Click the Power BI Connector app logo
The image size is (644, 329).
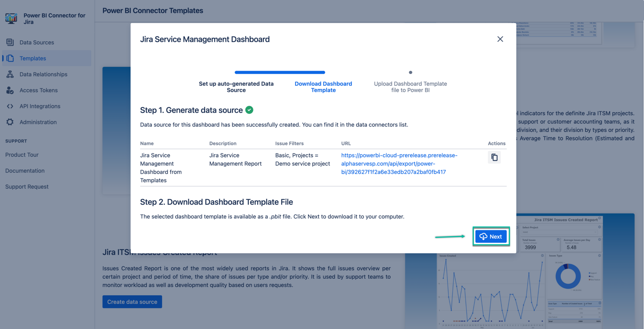11,18
